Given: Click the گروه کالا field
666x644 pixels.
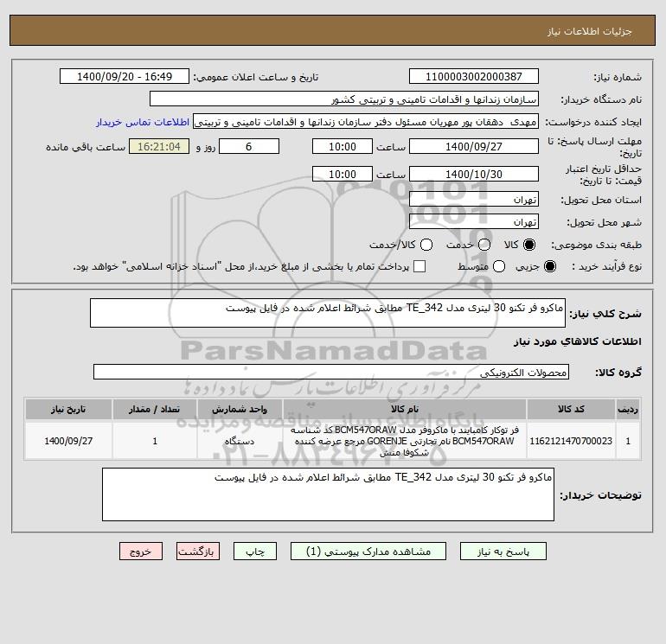Looking at the screenshot, I should pos(331,373).
